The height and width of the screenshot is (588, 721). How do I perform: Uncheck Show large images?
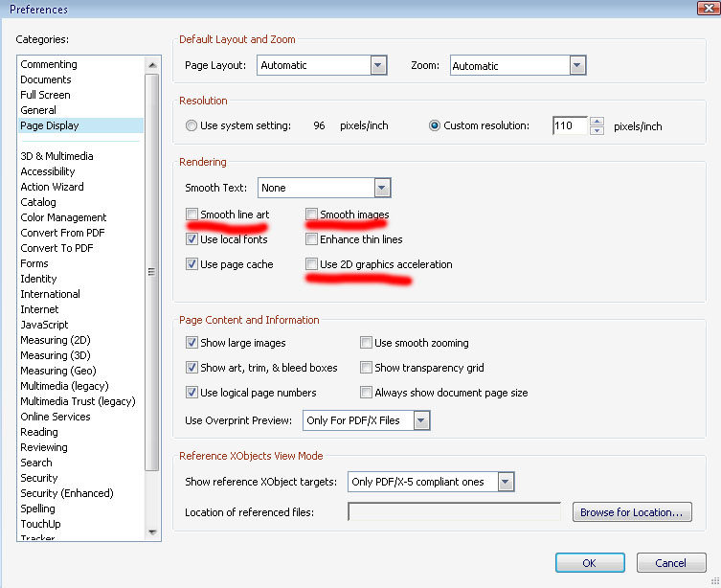192,343
